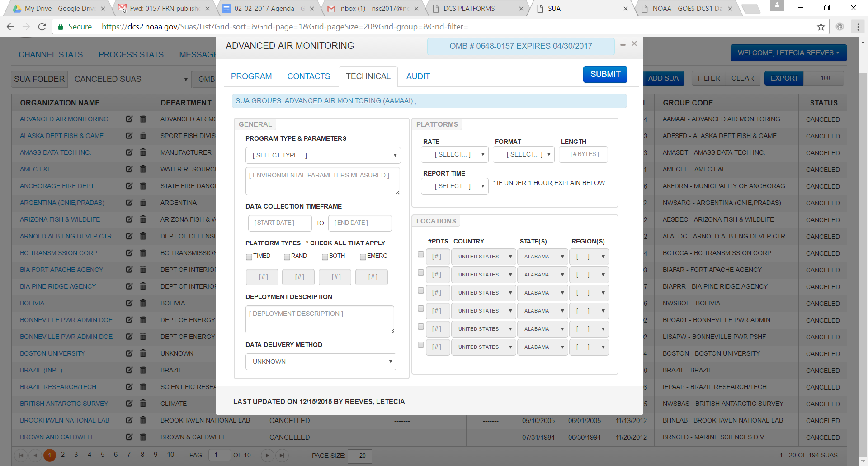Viewport: 868px width, 466px height.
Task: Click edit icon for ALASKA DEPT FISH & GAME
Action: click(x=129, y=136)
